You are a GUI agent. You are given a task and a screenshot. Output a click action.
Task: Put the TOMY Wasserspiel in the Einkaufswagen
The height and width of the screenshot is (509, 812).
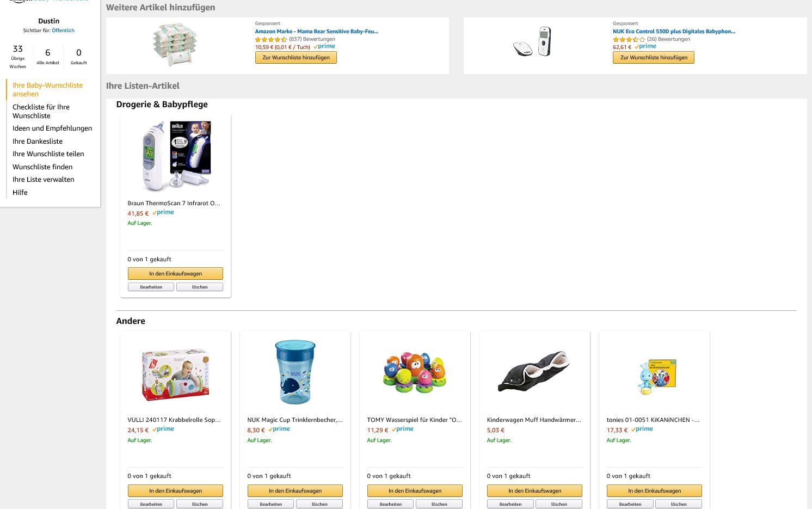coord(415,491)
